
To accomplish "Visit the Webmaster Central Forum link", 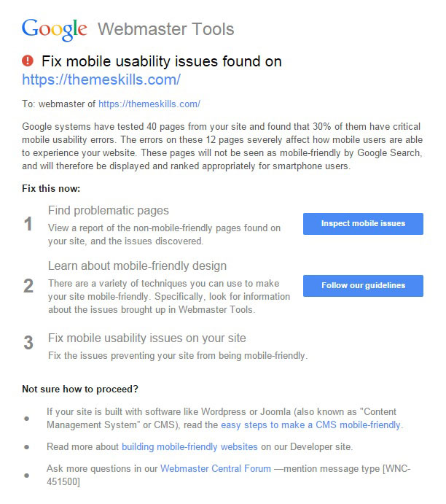I will (216, 469).
